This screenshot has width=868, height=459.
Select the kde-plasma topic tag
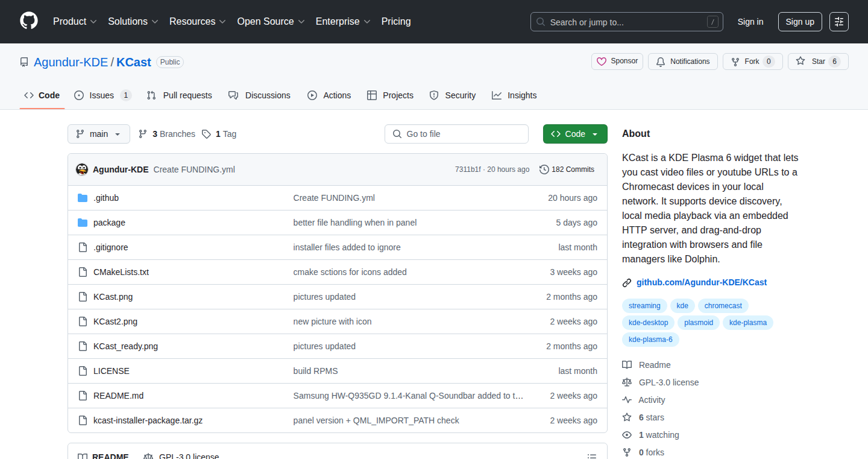748,323
